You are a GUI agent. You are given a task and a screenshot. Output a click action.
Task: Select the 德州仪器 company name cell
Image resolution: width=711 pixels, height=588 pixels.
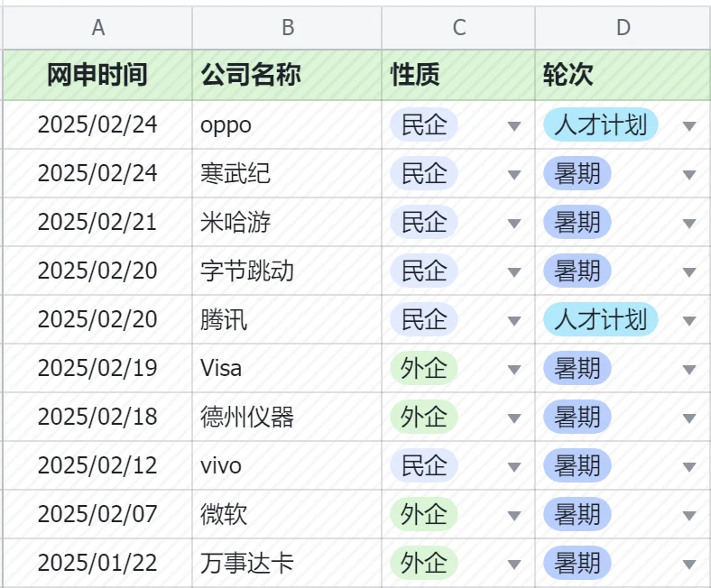point(287,417)
